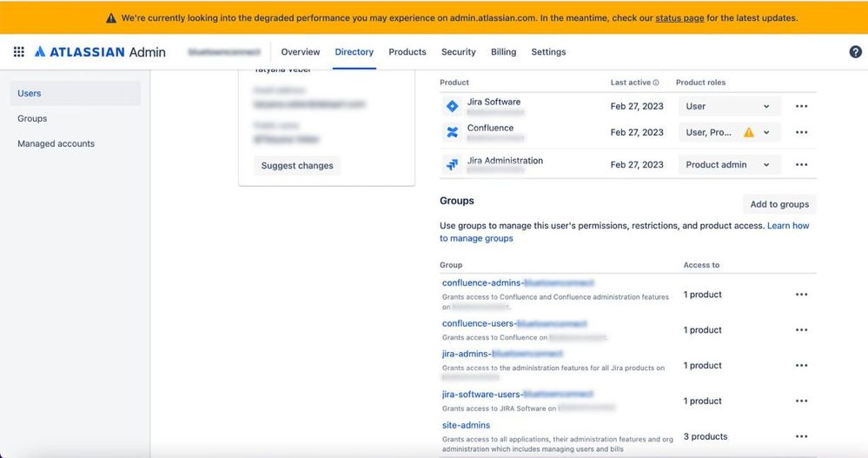The image size is (868, 458).
Task: Open the Billing tab
Action: pos(503,51)
